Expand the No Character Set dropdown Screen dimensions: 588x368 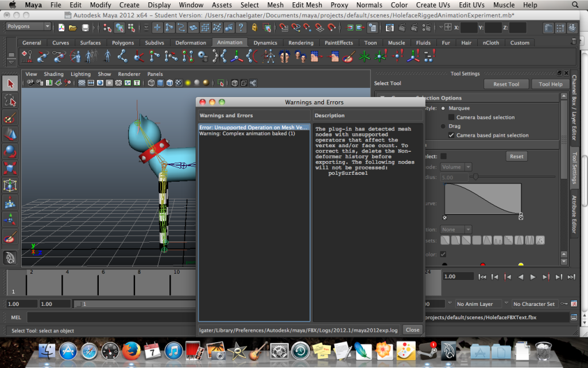tap(535, 304)
